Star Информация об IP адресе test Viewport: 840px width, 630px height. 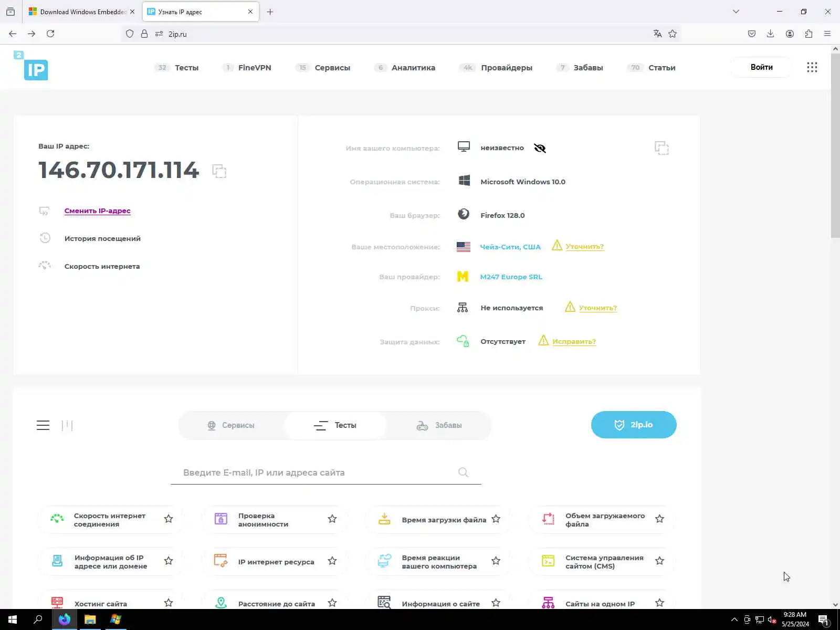coord(169,561)
